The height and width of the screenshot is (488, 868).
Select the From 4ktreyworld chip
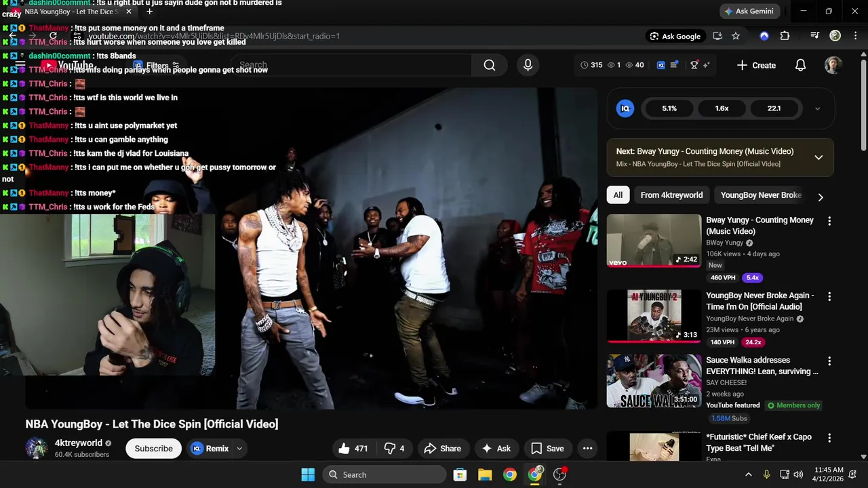point(671,195)
